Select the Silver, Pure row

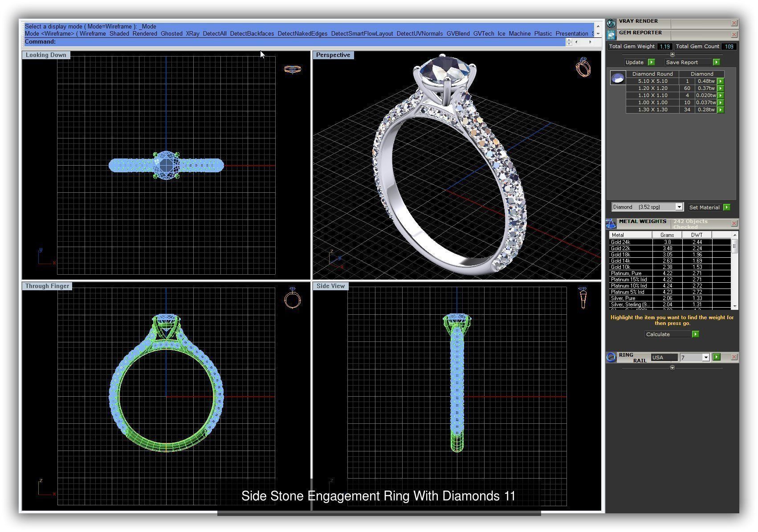click(x=670, y=298)
